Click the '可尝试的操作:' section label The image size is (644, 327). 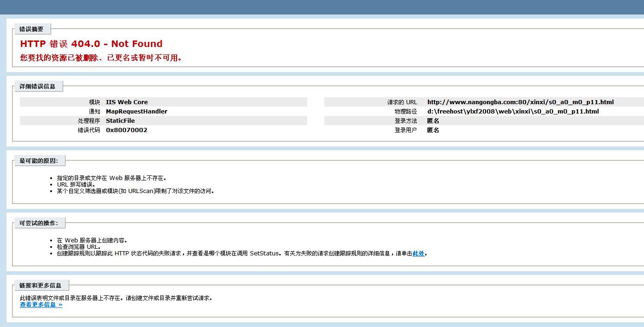(x=39, y=223)
